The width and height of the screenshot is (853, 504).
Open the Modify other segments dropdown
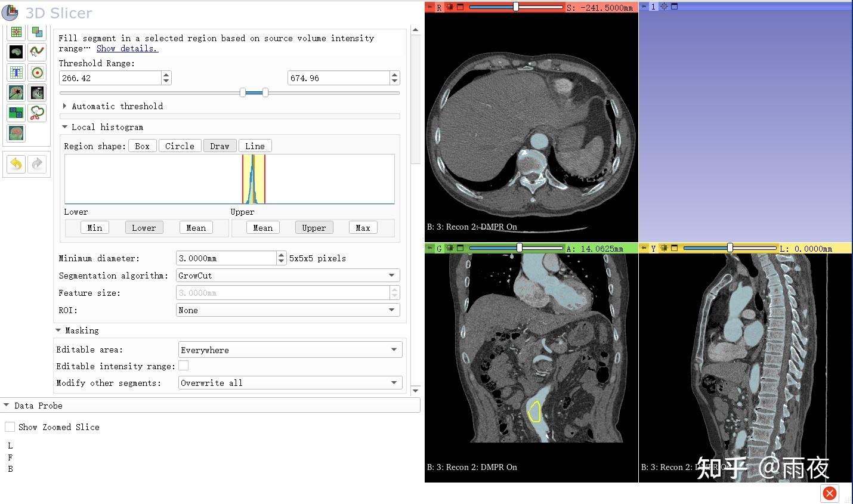(290, 383)
